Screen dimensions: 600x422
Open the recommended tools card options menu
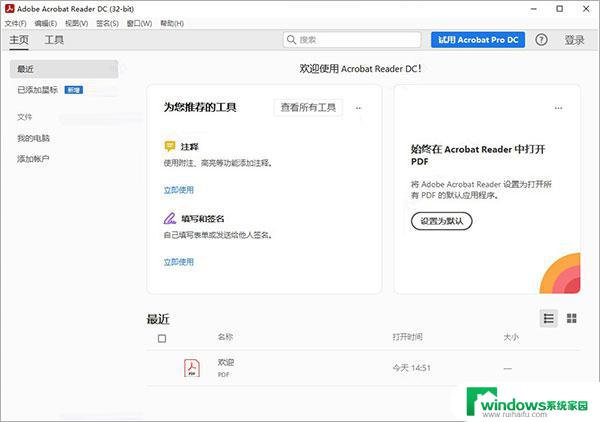(x=359, y=108)
